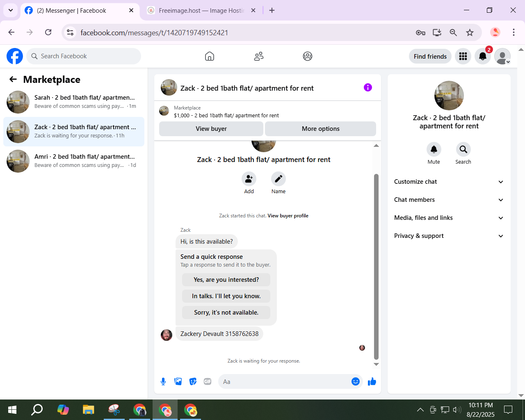Reload the page in Chrome
The height and width of the screenshot is (420, 525).
[48, 32]
